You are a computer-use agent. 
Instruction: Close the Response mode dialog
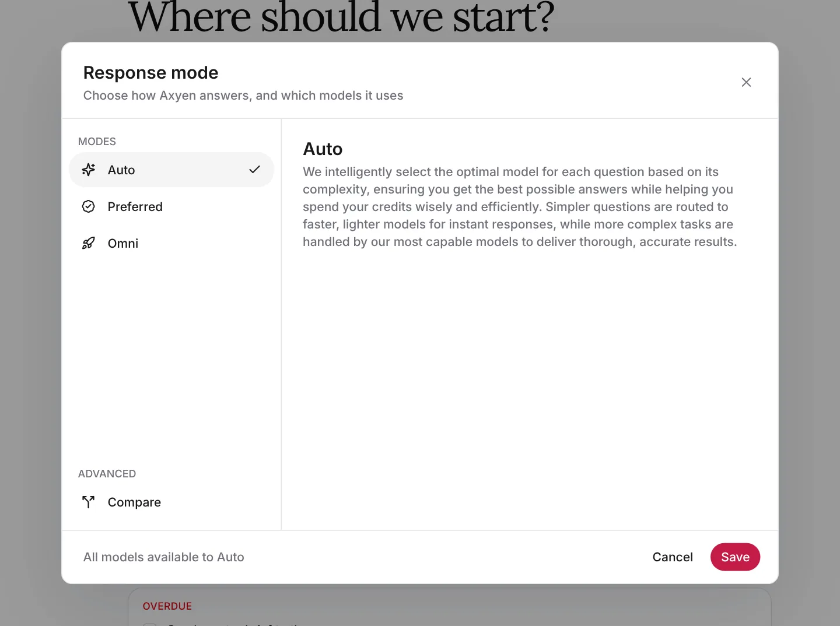click(x=746, y=82)
